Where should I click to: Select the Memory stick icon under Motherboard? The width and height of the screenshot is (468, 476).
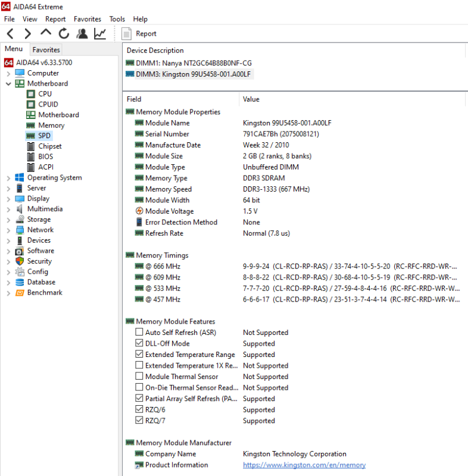point(30,126)
